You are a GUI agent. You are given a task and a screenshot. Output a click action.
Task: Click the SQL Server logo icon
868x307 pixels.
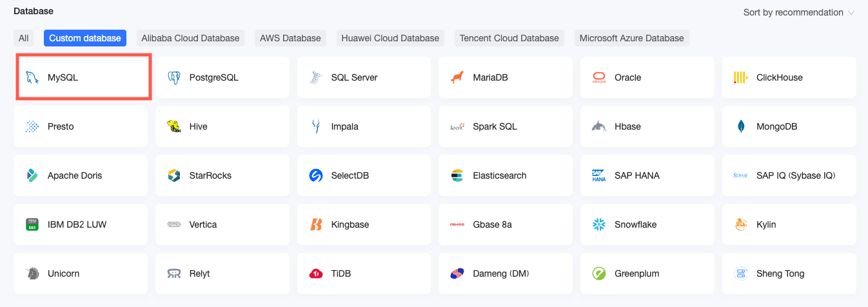315,77
